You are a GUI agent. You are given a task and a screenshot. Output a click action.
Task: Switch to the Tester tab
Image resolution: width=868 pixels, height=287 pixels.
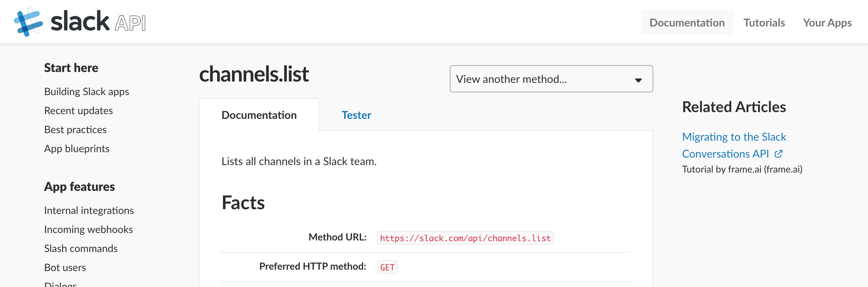[x=356, y=115]
